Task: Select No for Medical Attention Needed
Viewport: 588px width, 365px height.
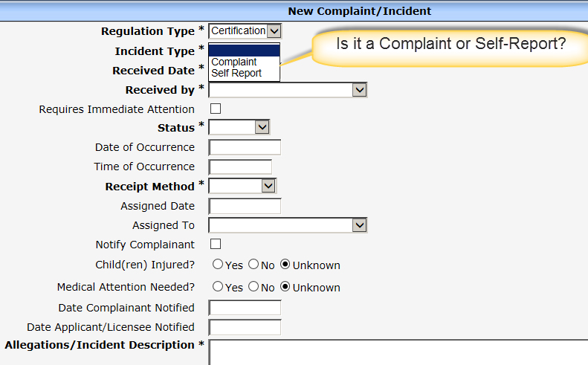Action: [x=253, y=287]
